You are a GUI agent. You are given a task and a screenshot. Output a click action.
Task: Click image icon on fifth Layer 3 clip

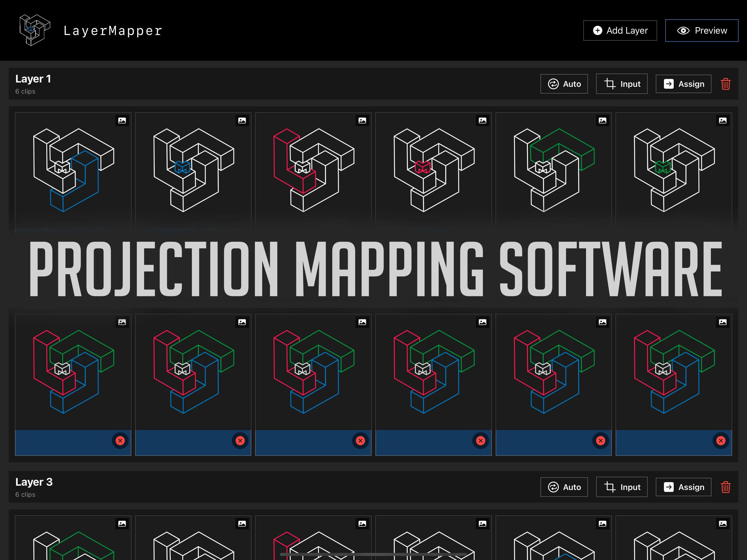(x=603, y=524)
